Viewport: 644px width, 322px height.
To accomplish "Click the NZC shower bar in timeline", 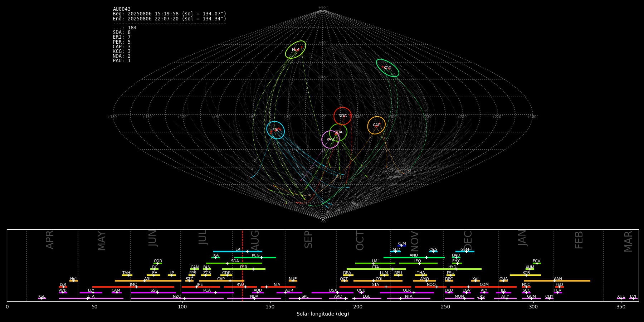I will pos(177,298).
